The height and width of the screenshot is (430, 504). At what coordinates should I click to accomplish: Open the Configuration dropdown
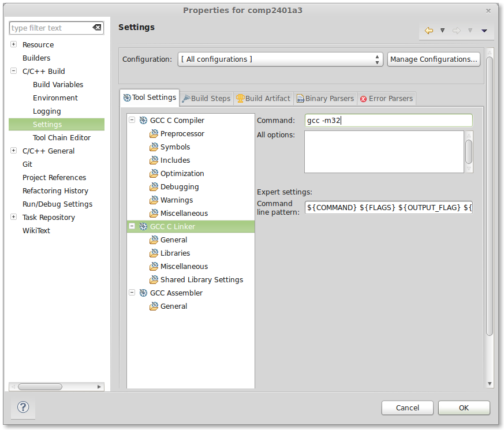point(281,59)
